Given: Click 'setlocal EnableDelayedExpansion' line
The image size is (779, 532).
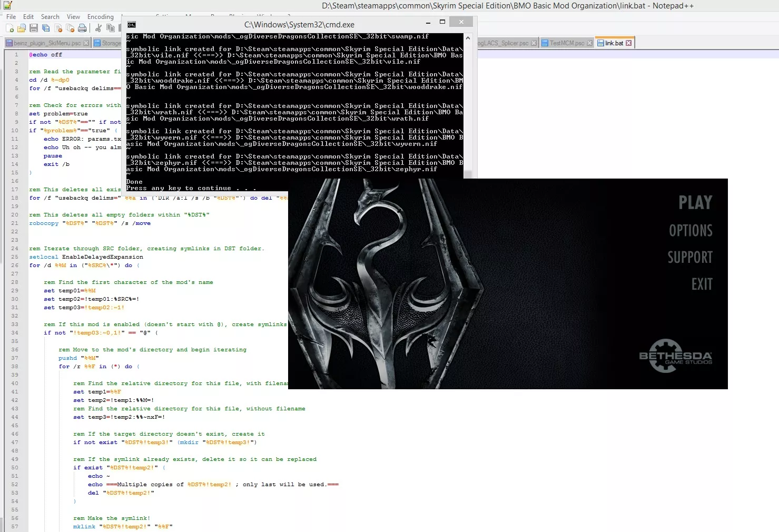Looking at the screenshot, I should 86,257.
